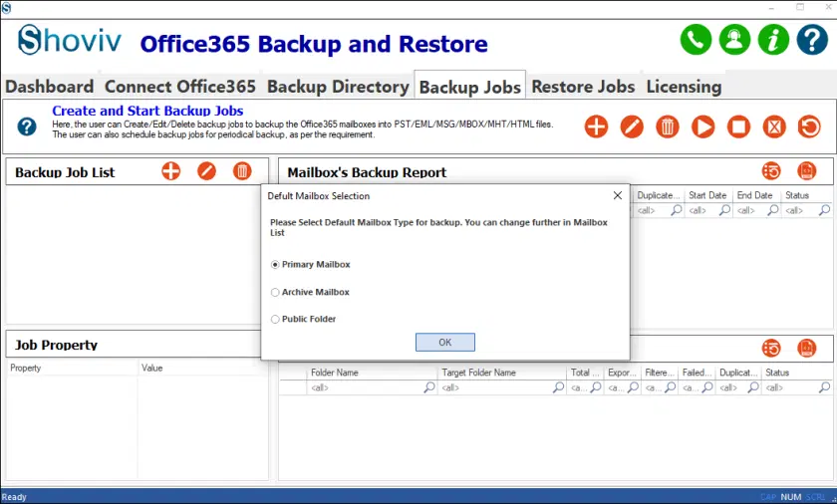This screenshot has height=504, width=837.
Task: Click the main toolbar add job plus icon
Action: coord(596,126)
